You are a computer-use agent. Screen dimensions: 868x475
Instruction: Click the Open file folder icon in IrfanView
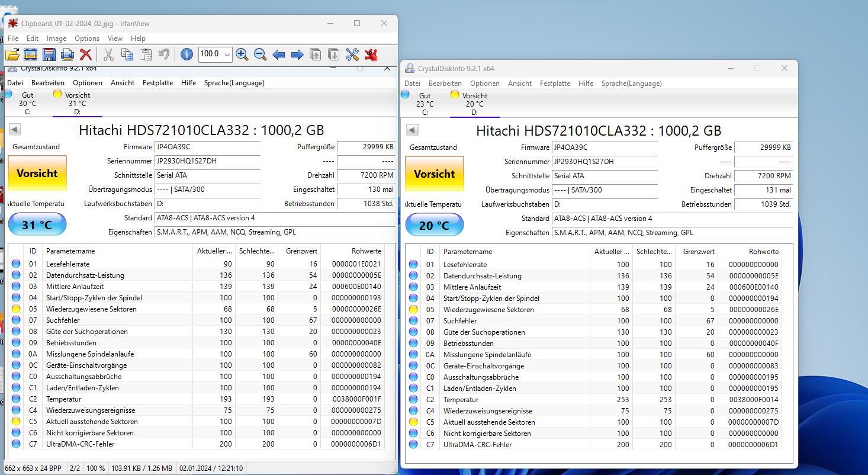pyautogui.click(x=12, y=54)
